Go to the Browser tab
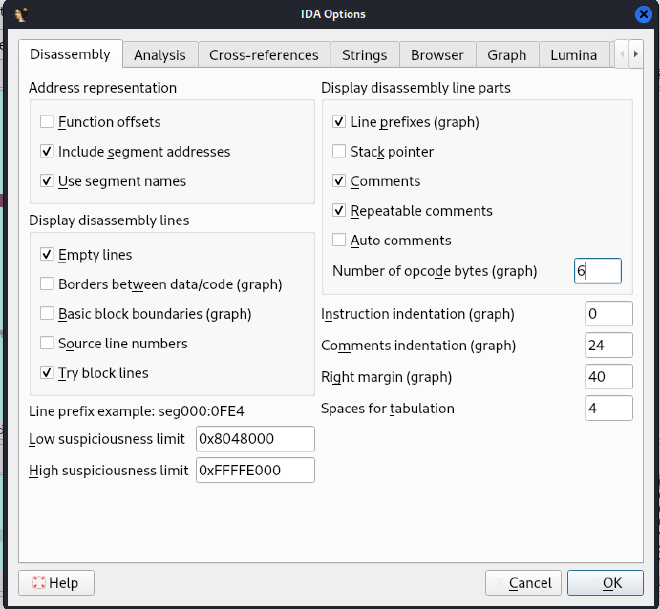The image size is (660, 609). [437, 55]
